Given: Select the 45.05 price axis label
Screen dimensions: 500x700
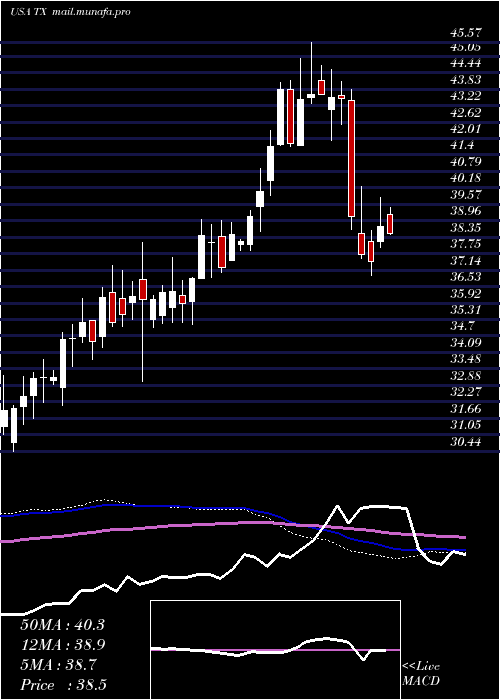Looking at the screenshot, I should [x=465, y=47].
